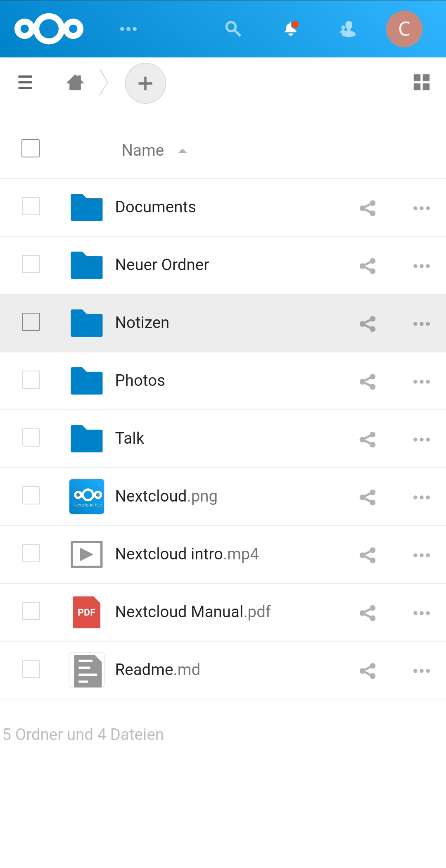Share the Nextcloud Manual.pdf file
The height and width of the screenshot is (868, 446).
click(368, 613)
